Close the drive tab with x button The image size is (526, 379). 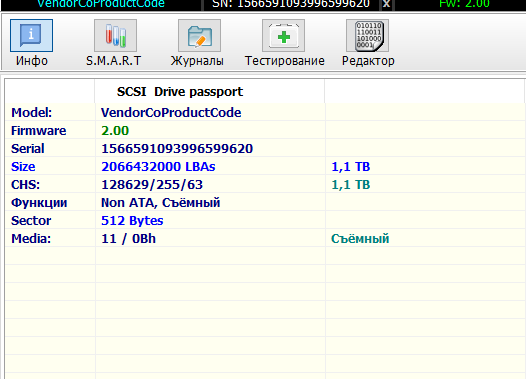pos(386,4)
